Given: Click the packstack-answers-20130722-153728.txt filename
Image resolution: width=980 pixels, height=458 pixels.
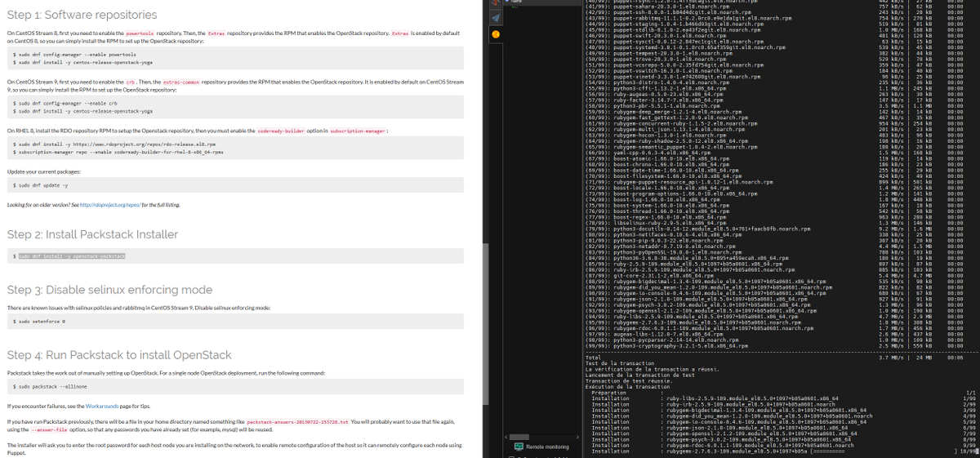Looking at the screenshot, I should click(x=298, y=422).
